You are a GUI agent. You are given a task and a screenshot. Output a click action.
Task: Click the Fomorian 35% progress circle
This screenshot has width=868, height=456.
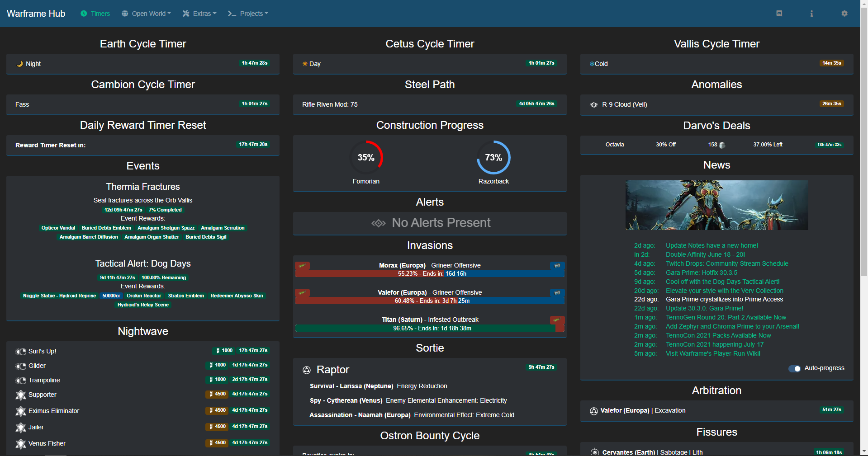click(366, 158)
